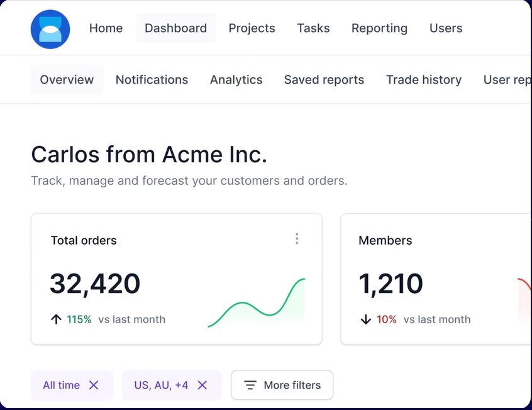Go to Projects in the top navigation
This screenshot has height=410, width=532.
tap(252, 28)
